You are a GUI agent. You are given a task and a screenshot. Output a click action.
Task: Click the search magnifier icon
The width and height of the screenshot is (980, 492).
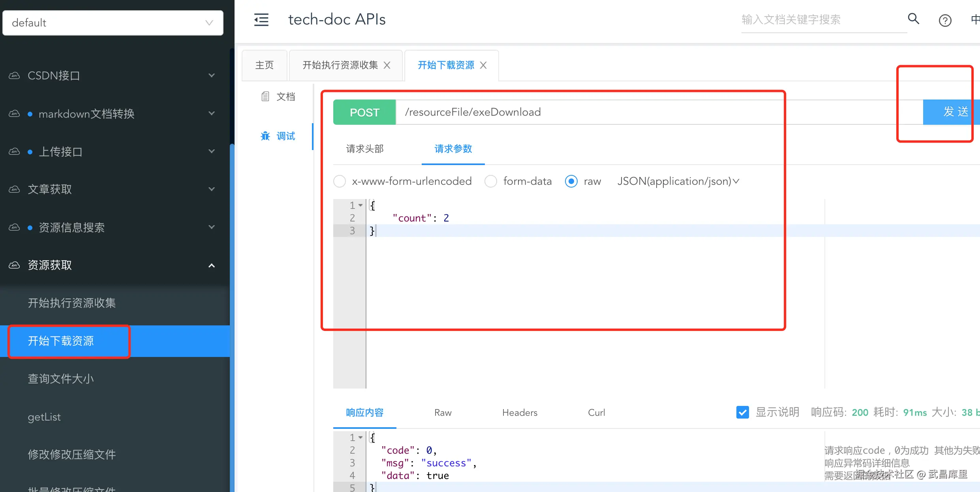913,19
